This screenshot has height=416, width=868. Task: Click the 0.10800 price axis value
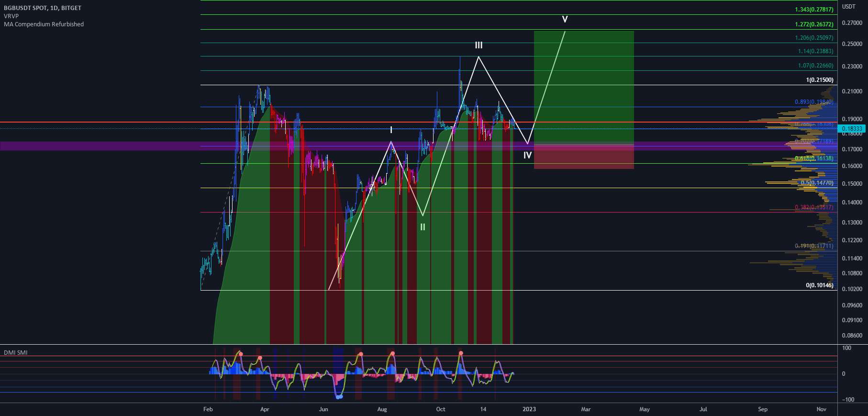852,273
